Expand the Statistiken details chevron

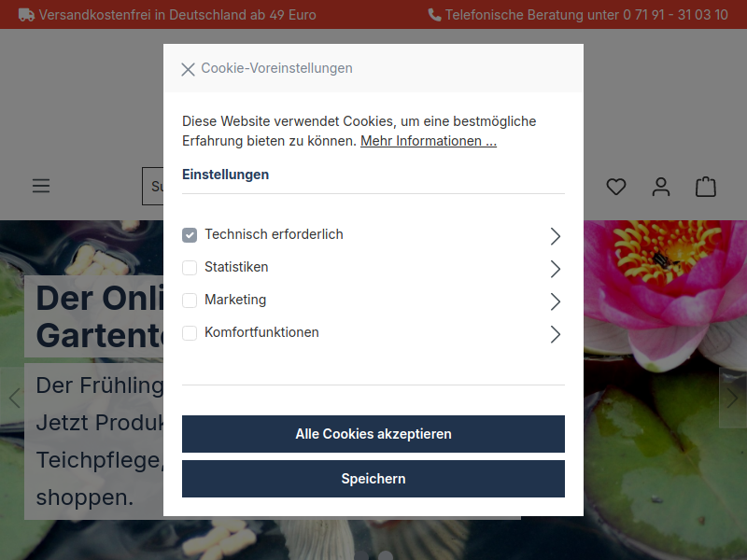coord(555,269)
